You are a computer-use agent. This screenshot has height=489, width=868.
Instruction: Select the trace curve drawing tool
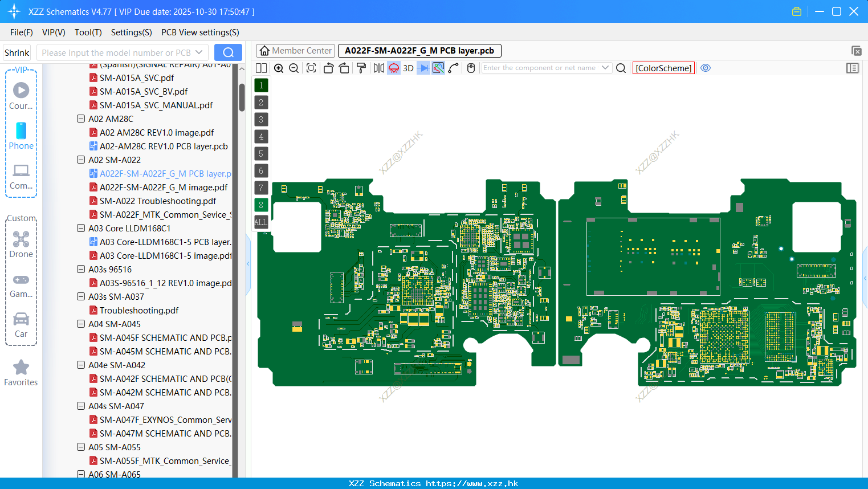pos(454,68)
